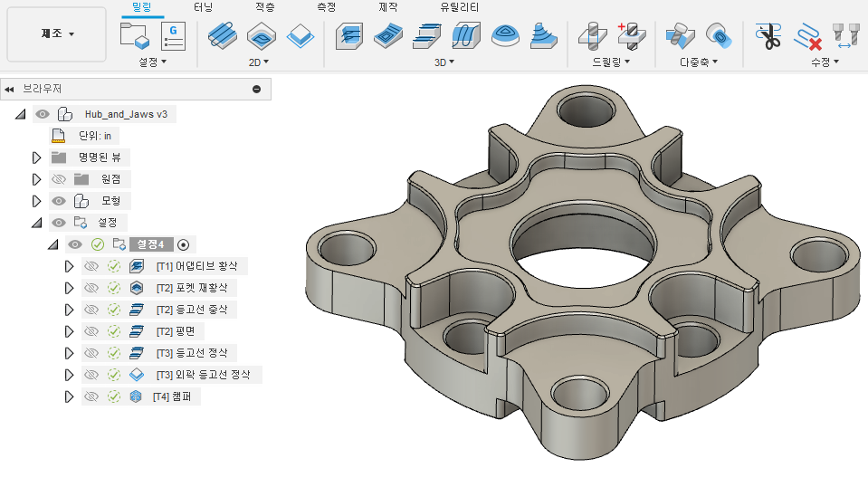Screen dimensions: 868x487
Task: Select the 설정4 setup label
Action: click(150, 244)
